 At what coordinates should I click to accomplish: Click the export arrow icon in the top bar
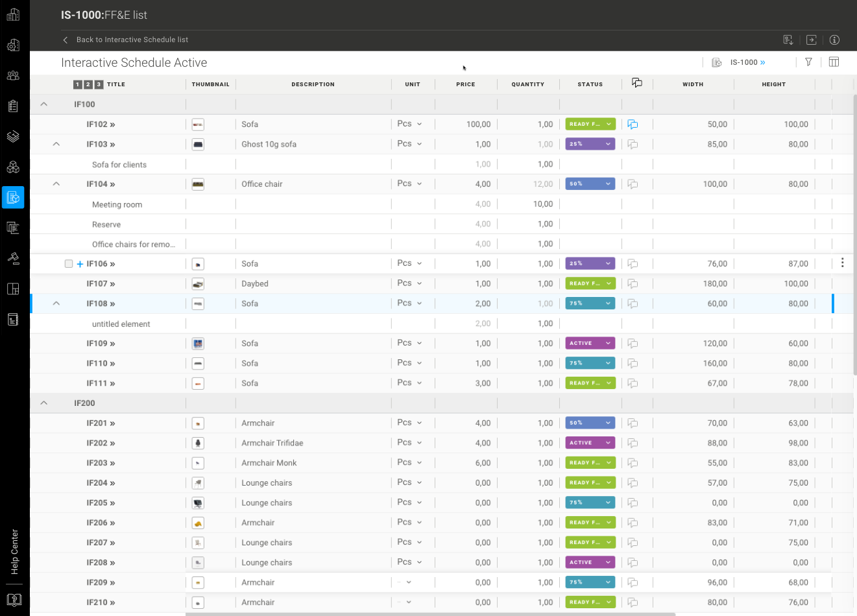click(x=811, y=40)
